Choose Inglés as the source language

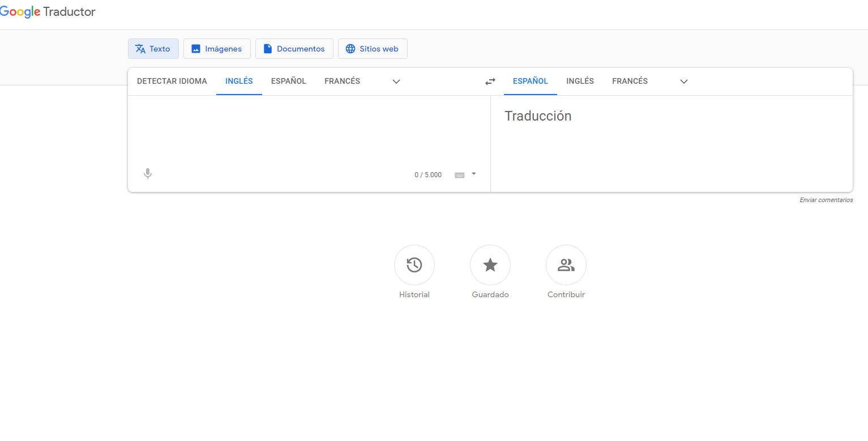pyautogui.click(x=239, y=81)
